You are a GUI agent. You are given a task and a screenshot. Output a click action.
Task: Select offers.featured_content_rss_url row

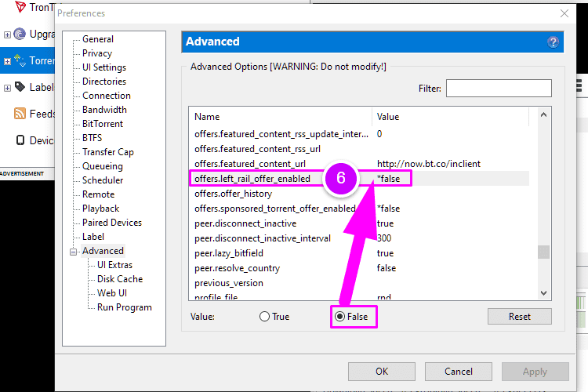point(359,149)
